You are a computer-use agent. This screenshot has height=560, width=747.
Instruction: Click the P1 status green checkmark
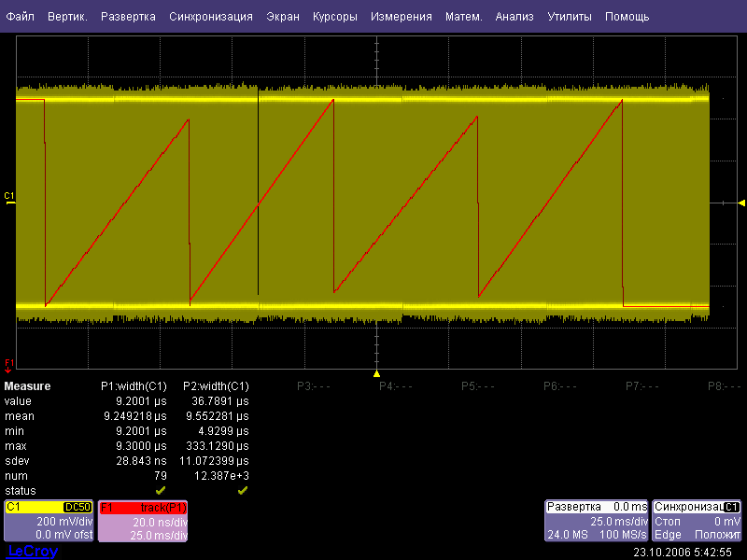(x=161, y=490)
